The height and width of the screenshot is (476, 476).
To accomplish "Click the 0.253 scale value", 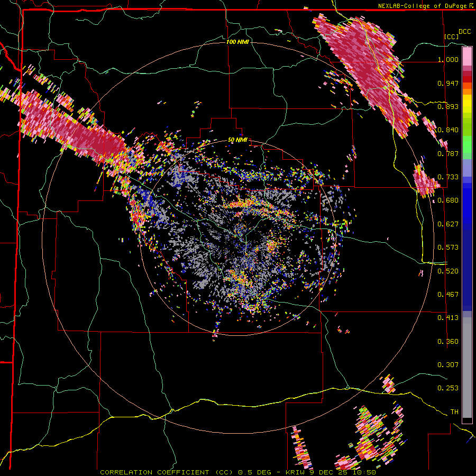I will (448, 388).
